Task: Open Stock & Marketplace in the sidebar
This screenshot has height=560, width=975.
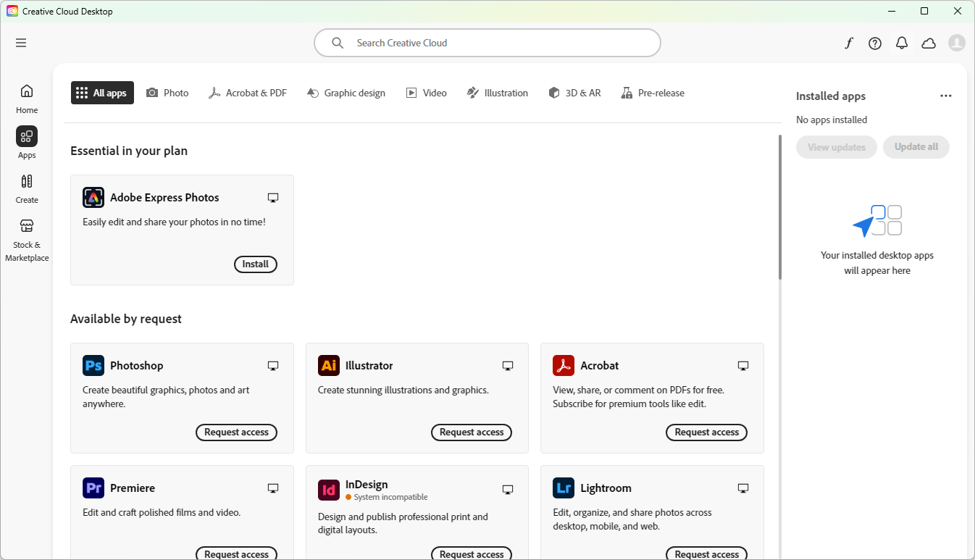Action: [x=26, y=239]
